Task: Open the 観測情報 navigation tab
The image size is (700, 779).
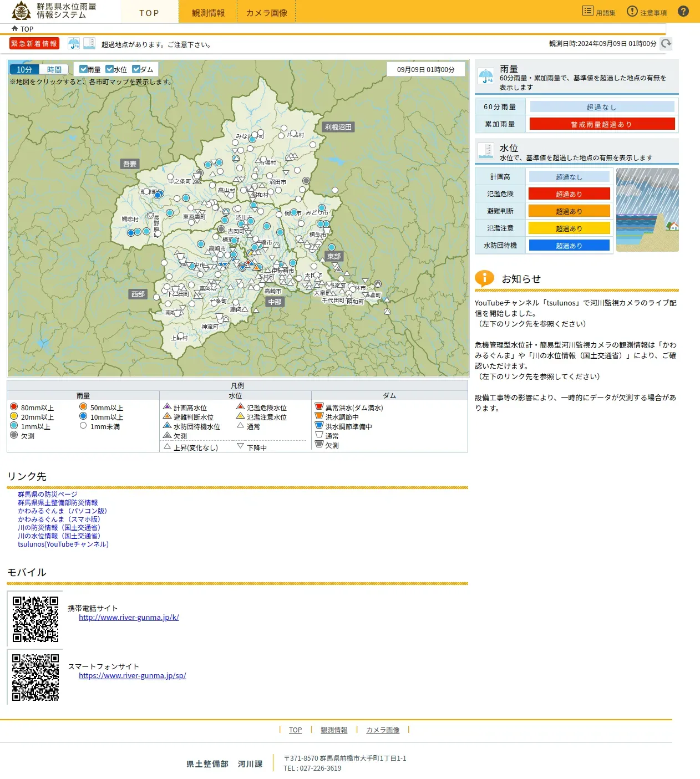Action: pyautogui.click(x=208, y=12)
